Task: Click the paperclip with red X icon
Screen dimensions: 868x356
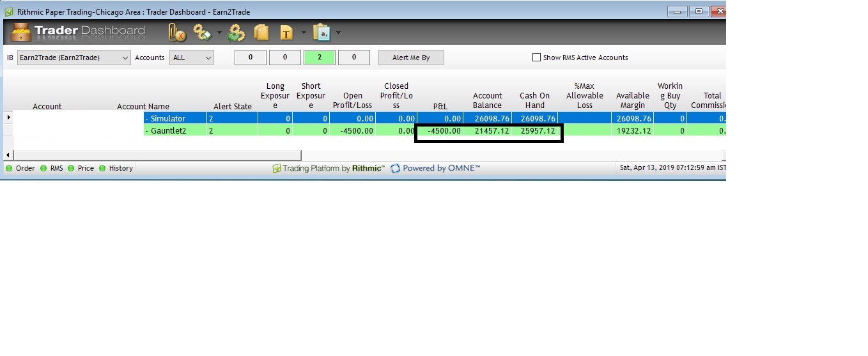Action: pos(176,32)
